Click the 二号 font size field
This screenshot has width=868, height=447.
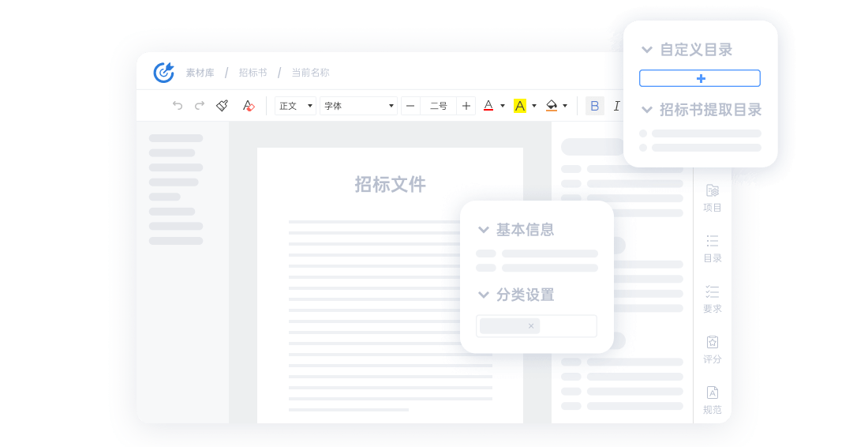coord(439,106)
